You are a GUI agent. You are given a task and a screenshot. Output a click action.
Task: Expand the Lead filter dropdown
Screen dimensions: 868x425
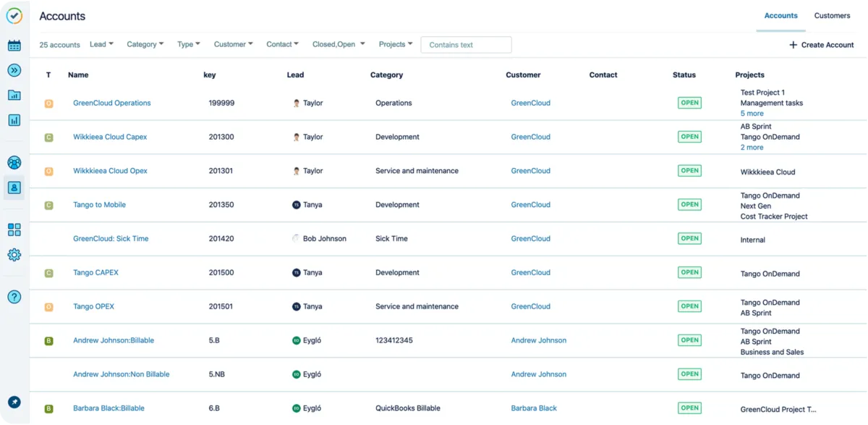pos(101,45)
